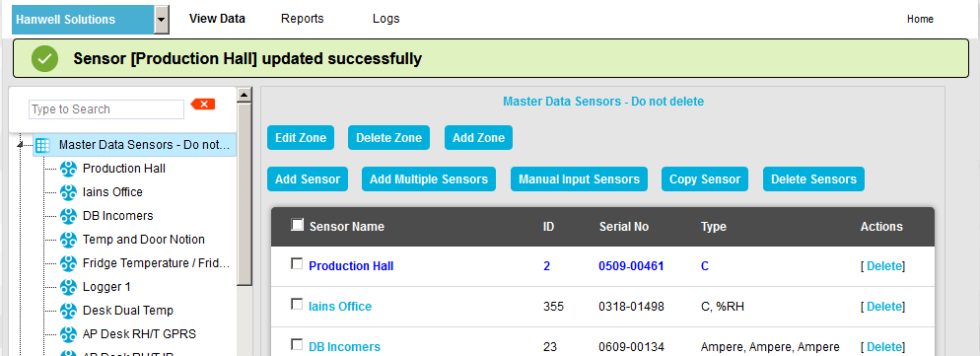Viewport: 980px width, 356px height.
Task: Click the Copy Sensor button
Action: point(705,178)
